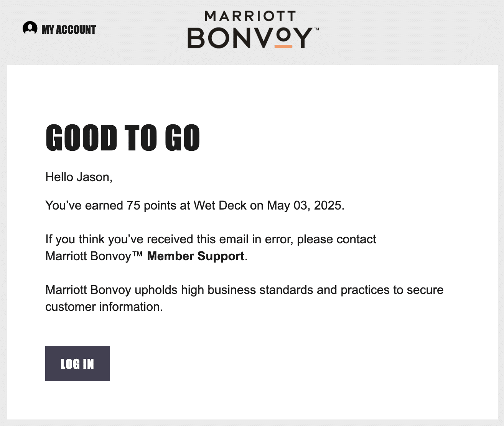Select the 75 points earned sentence

coord(195,205)
